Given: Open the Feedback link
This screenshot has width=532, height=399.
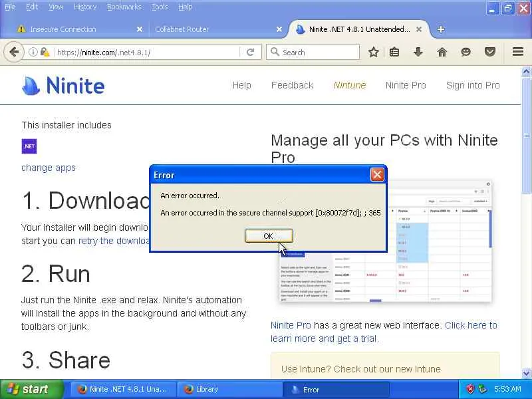Looking at the screenshot, I should pos(292,85).
